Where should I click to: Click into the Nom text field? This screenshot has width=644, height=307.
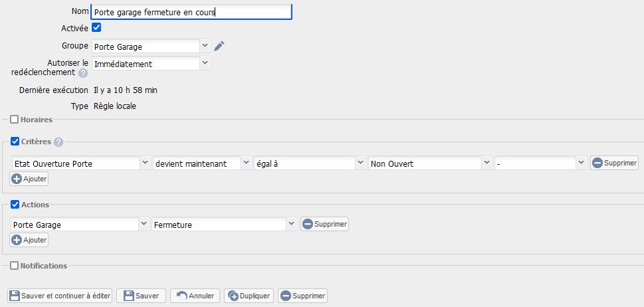pyautogui.click(x=191, y=11)
